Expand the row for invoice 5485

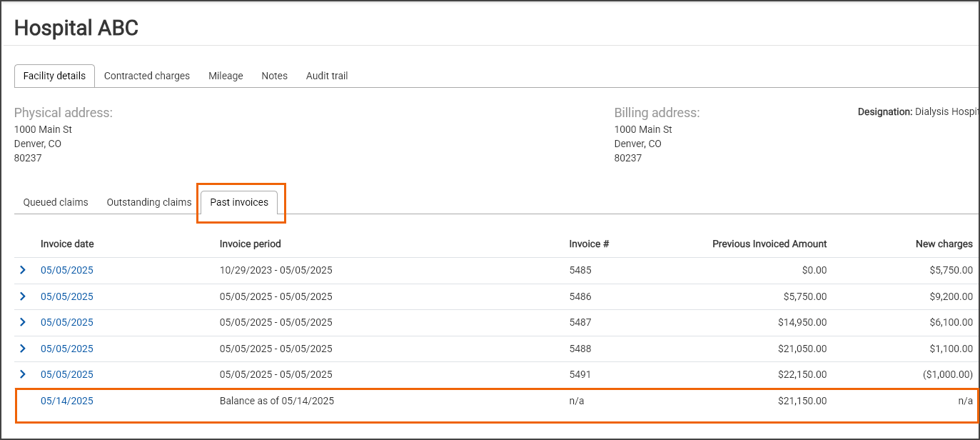pos(23,270)
